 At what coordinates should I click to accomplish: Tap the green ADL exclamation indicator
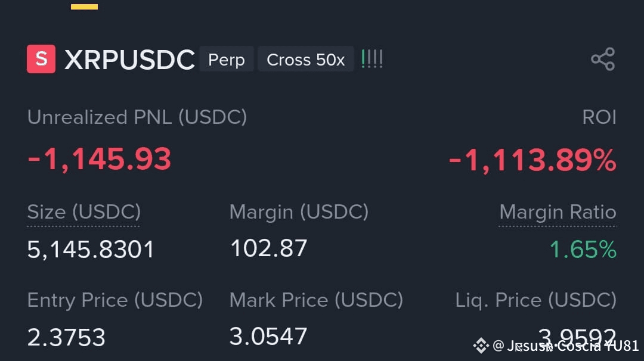371,59
